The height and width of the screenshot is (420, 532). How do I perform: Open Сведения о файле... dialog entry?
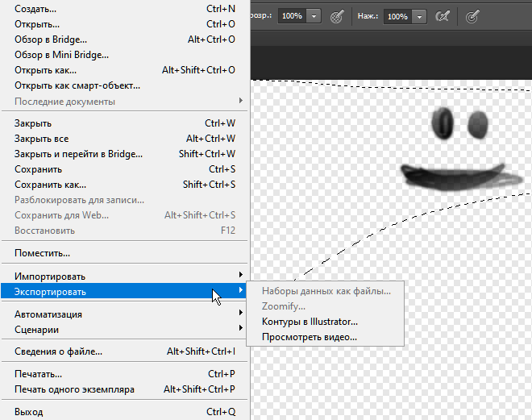pos(58,352)
